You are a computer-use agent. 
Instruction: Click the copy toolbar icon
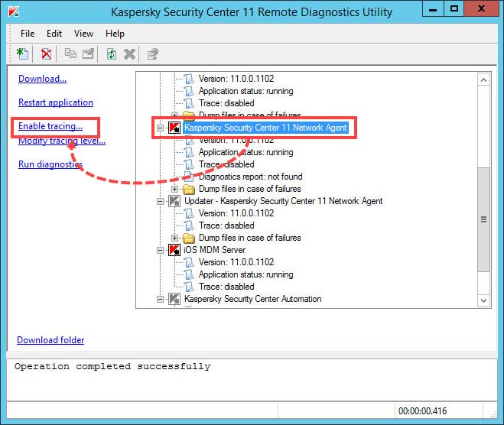click(x=70, y=54)
